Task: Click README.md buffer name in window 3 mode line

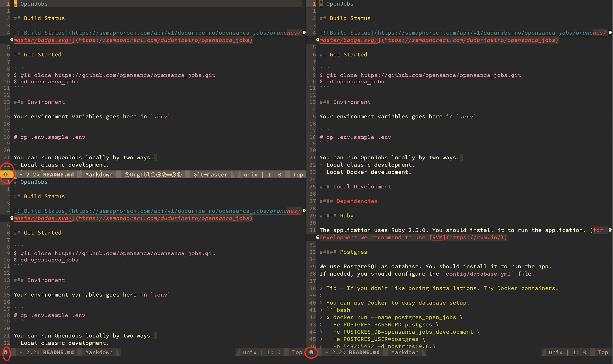Action: pyautogui.click(x=364, y=353)
